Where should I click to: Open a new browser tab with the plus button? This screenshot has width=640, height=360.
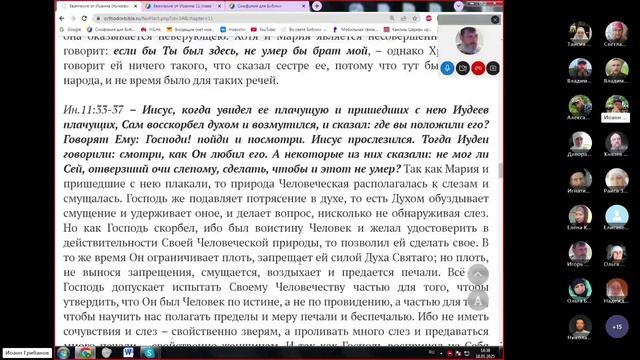[316, 6]
